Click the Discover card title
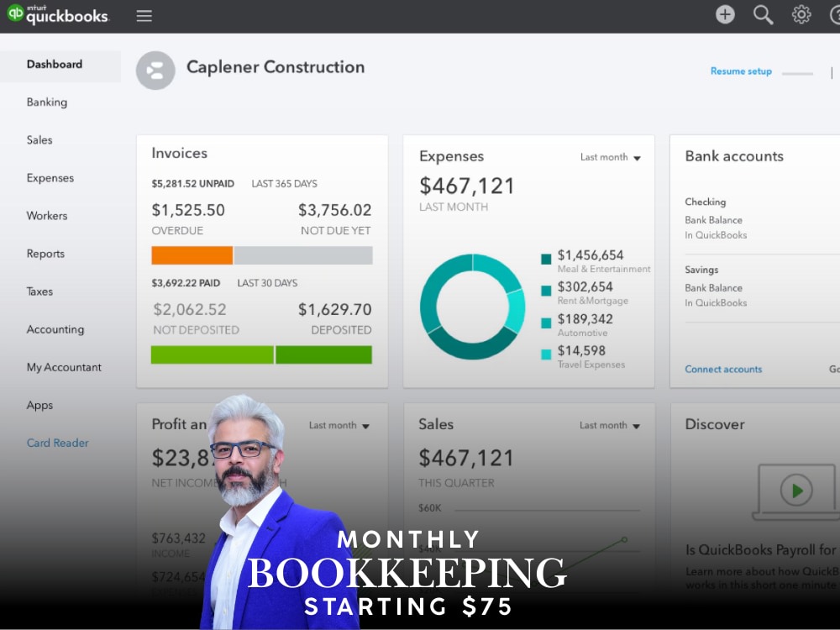The width and height of the screenshot is (840, 630). (715, 424)
